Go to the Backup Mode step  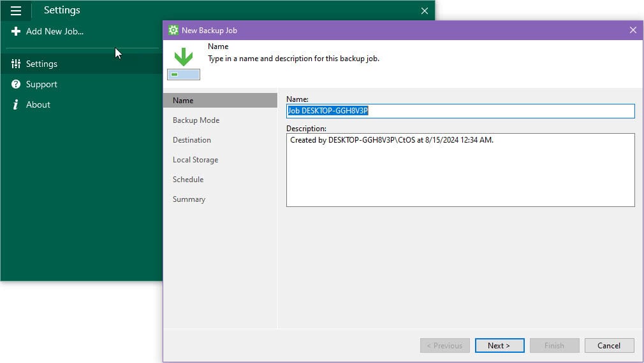click(x=196, y=120)
